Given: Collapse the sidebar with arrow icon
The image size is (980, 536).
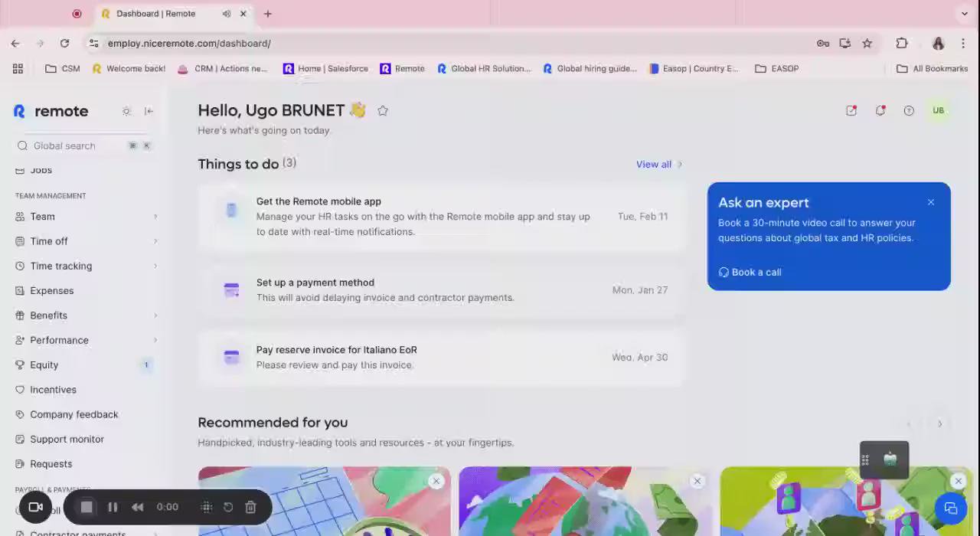Looking at the screenshot, I should 149,111.
